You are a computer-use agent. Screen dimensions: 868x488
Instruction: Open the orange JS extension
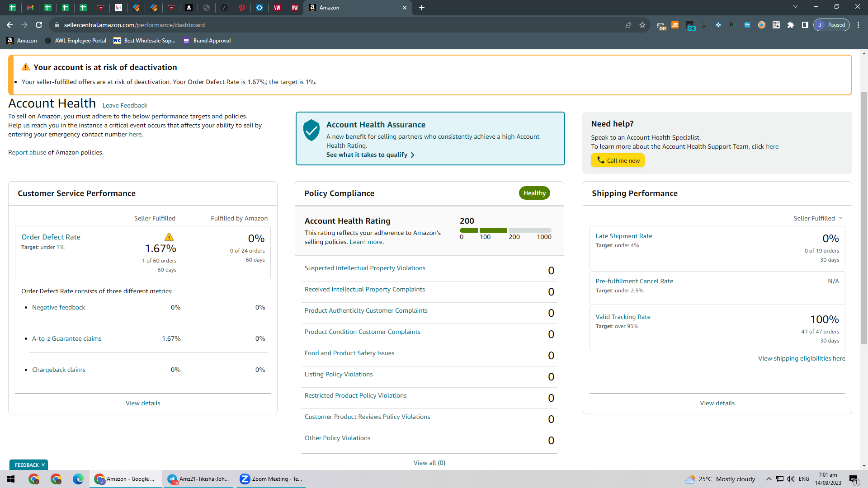point(675,25)
